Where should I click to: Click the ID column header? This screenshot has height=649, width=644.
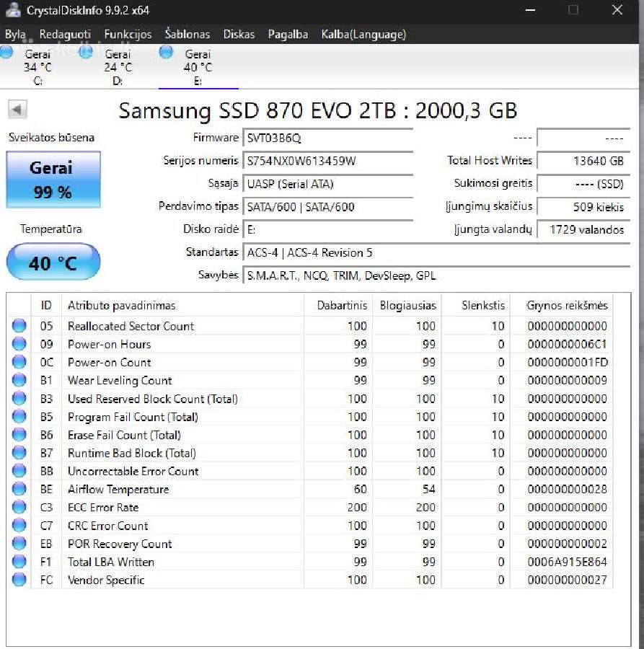[x=46, y=306]
